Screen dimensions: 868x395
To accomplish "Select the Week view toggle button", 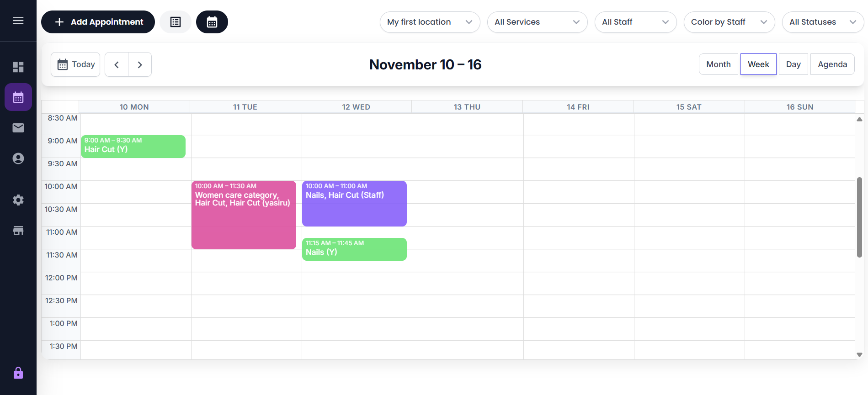I will 758,64.
